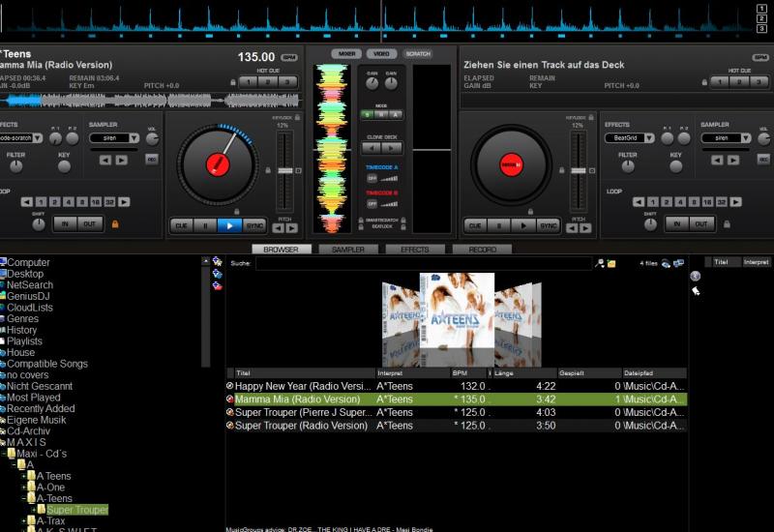Switch to the BROWSER tab

pos(282,250)
